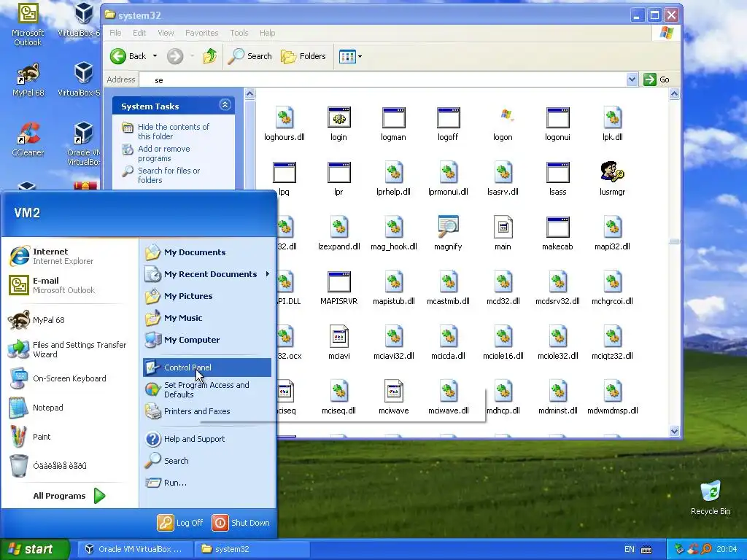Open the Recycle Bin desktop icon

(x=711, y=497)
